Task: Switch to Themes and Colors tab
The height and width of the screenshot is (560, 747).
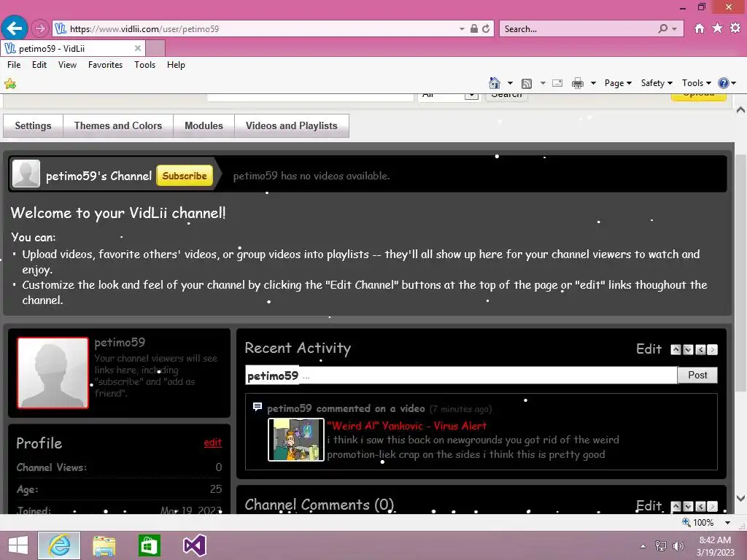Action: 117,125
